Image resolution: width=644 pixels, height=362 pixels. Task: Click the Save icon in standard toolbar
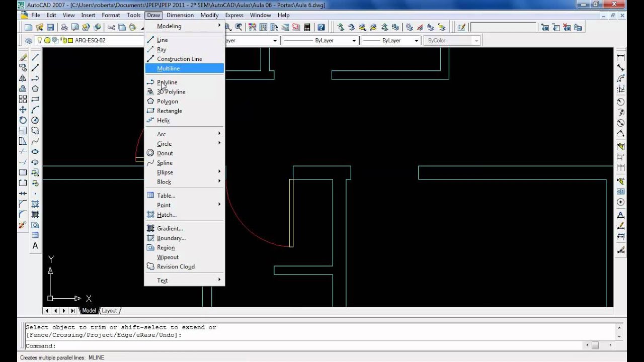[50, 27]
